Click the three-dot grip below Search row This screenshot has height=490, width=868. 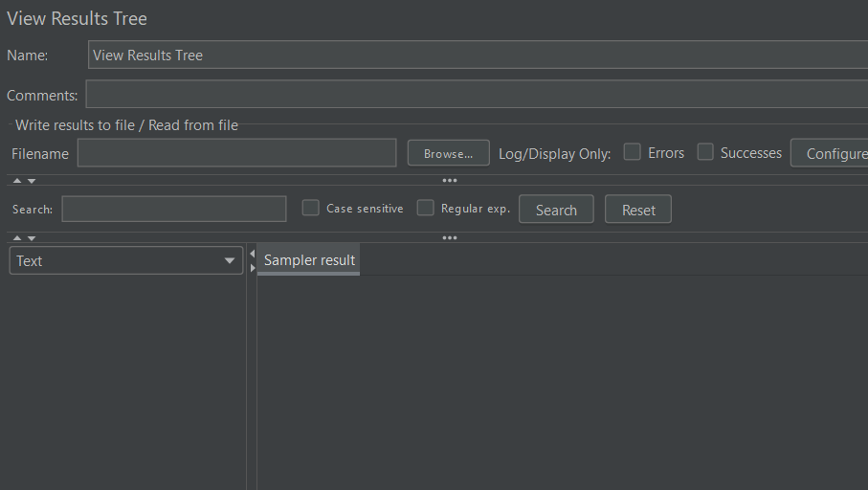pyautogui.click(x=450, y=238)
